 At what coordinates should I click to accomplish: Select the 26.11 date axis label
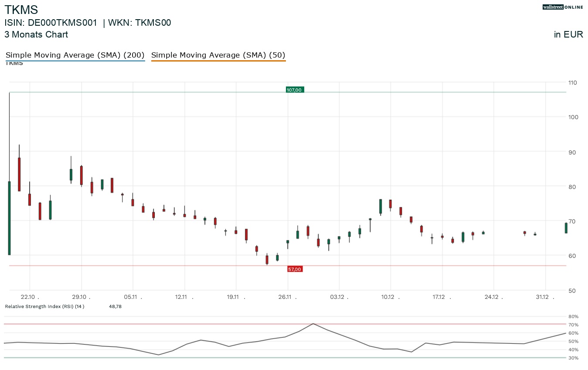pos(286,297)
